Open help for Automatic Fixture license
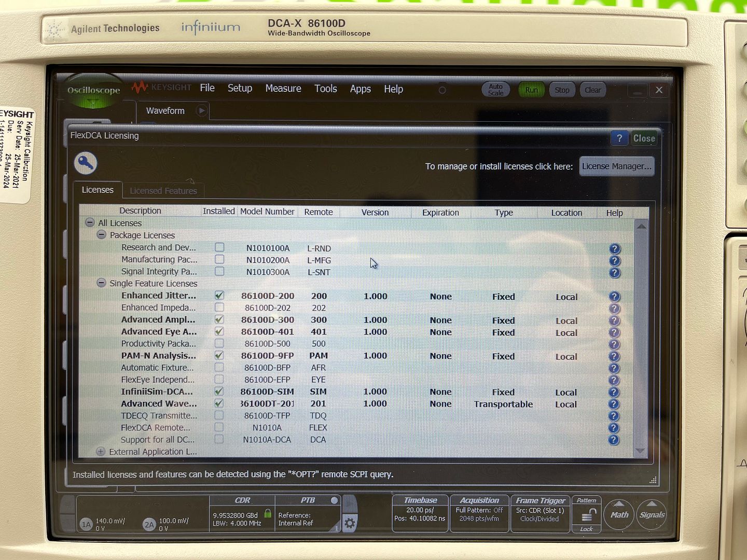Screen dimensions: 747x560 click(615, 368)
